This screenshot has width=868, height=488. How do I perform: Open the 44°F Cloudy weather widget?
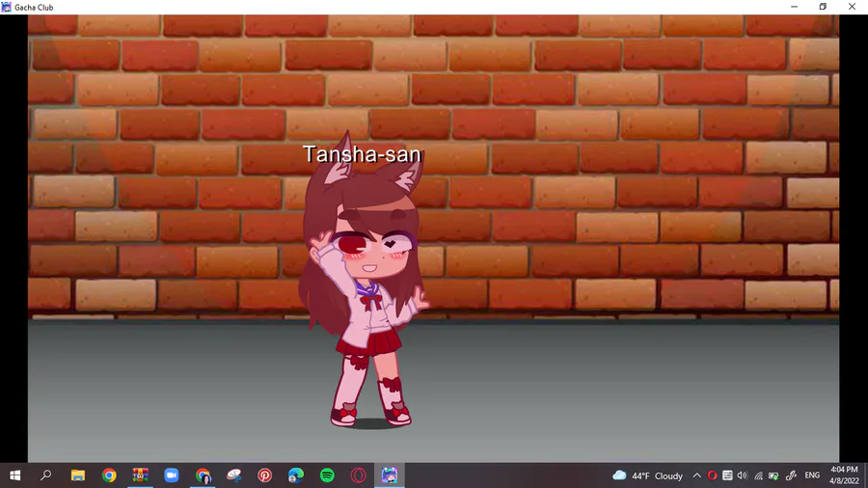pos(648,475)
